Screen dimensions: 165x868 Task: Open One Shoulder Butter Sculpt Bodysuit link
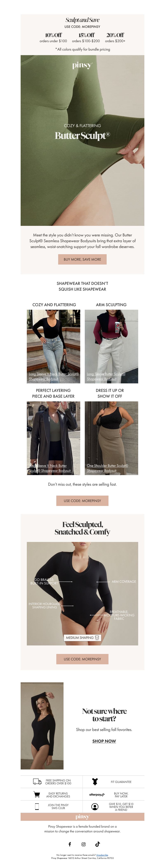[107, 468]
